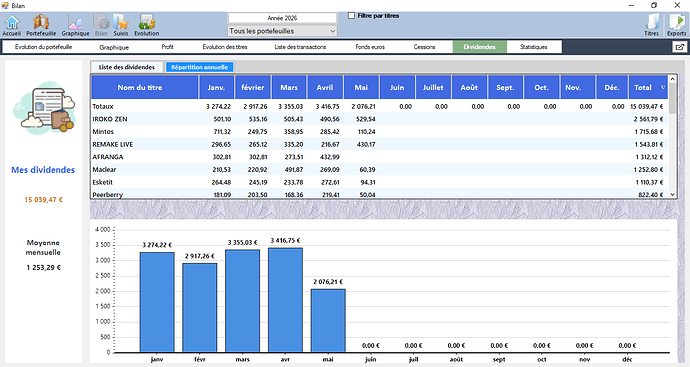Select the Bilan toolbar icon
The height and width of the screenshot is (367, 690).
click(101, 25)
